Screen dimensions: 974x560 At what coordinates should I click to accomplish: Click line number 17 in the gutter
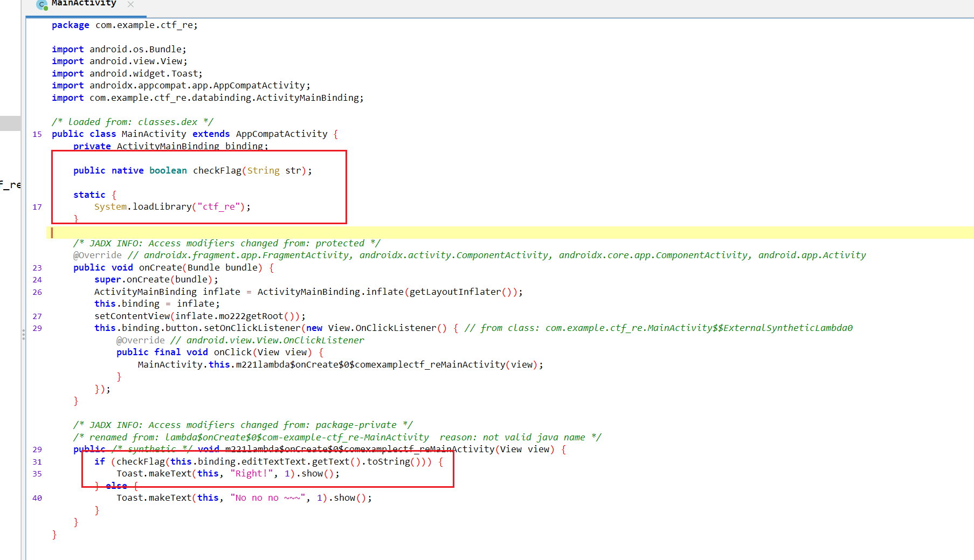[x=37, y=207]
